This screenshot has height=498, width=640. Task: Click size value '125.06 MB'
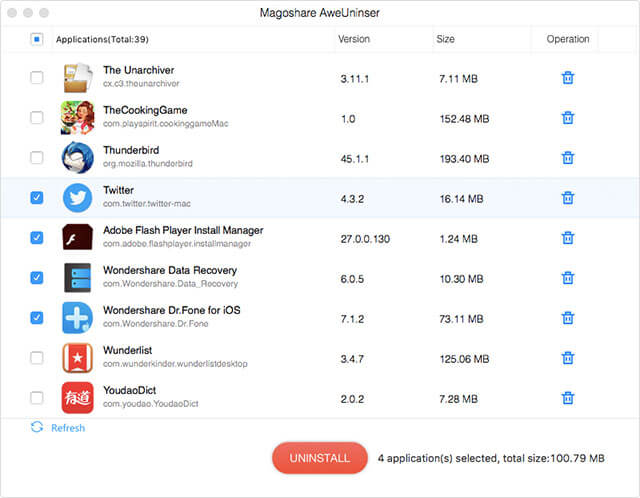[464, 359]
